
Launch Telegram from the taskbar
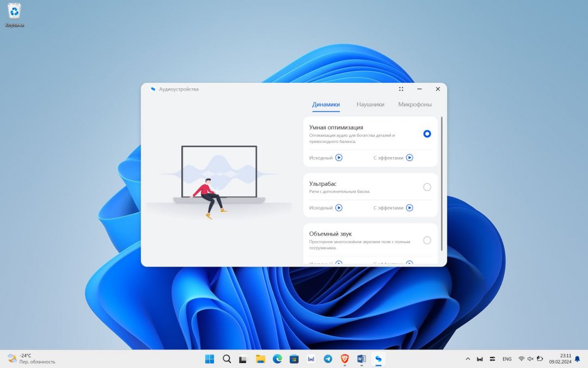pos(328,359)
